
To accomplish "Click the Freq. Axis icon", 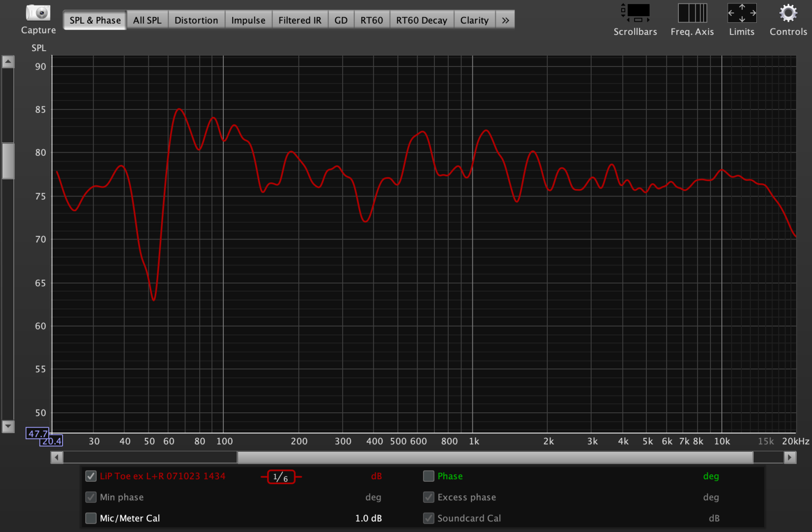I will click(x=692, y=13).
